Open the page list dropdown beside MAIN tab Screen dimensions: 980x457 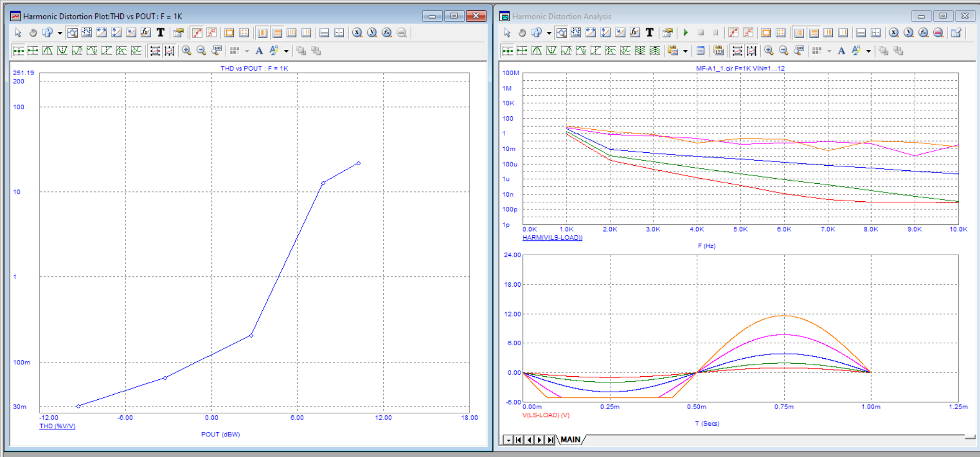(508, 440)
